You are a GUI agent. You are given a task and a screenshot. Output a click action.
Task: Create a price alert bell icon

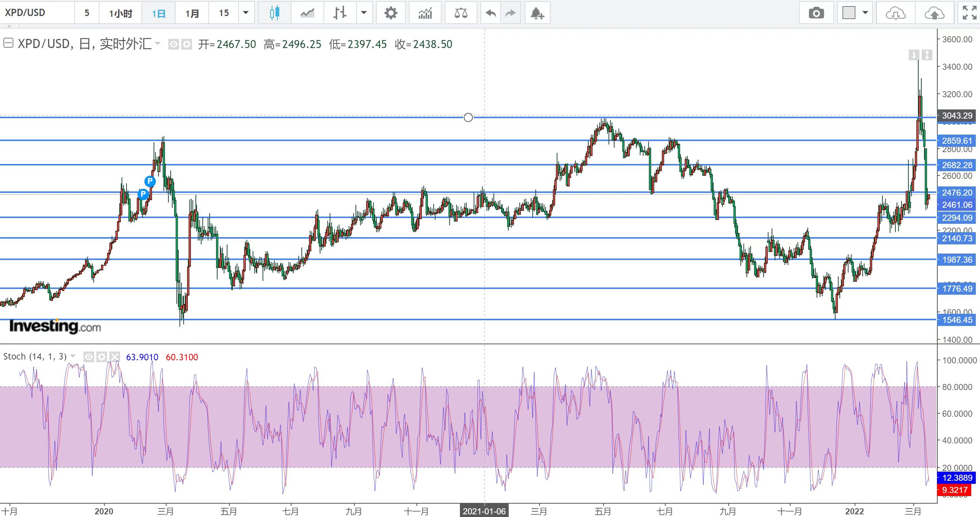pos(537,13)
